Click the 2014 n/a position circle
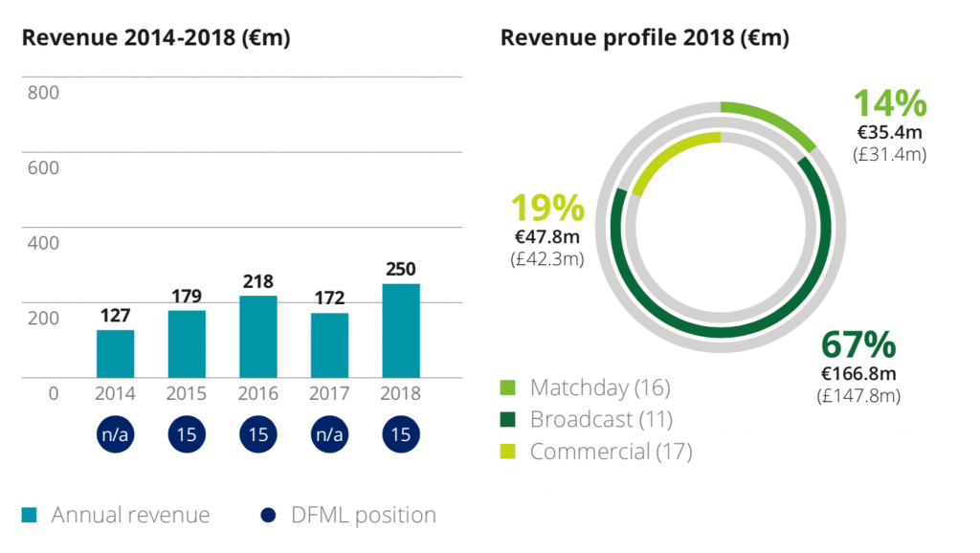 tap(115, 434)
